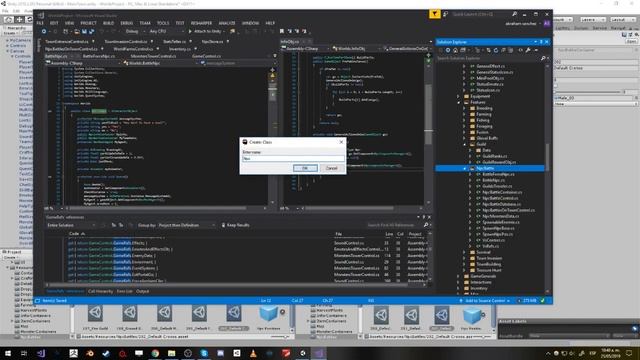Click the VLC cone icon in the taskbar
Image resolution: width=640 pixels, height=360 pixels.
point(253,353)
